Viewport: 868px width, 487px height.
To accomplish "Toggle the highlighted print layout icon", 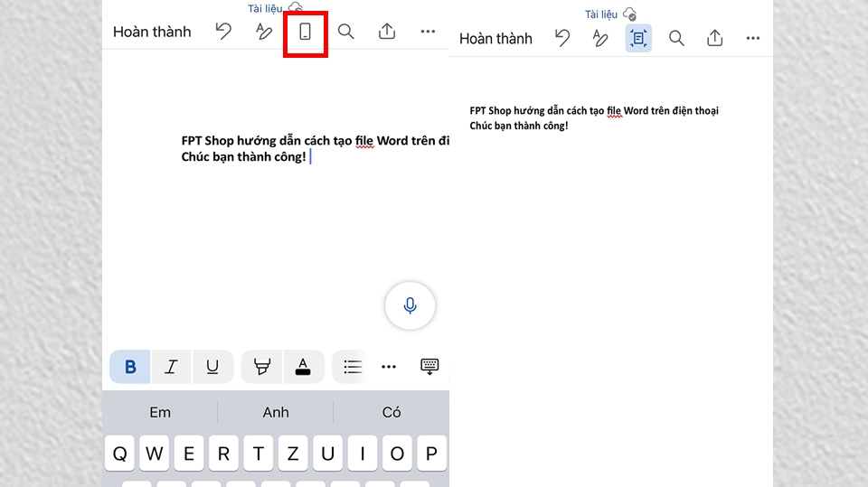I will pos(638,38).
